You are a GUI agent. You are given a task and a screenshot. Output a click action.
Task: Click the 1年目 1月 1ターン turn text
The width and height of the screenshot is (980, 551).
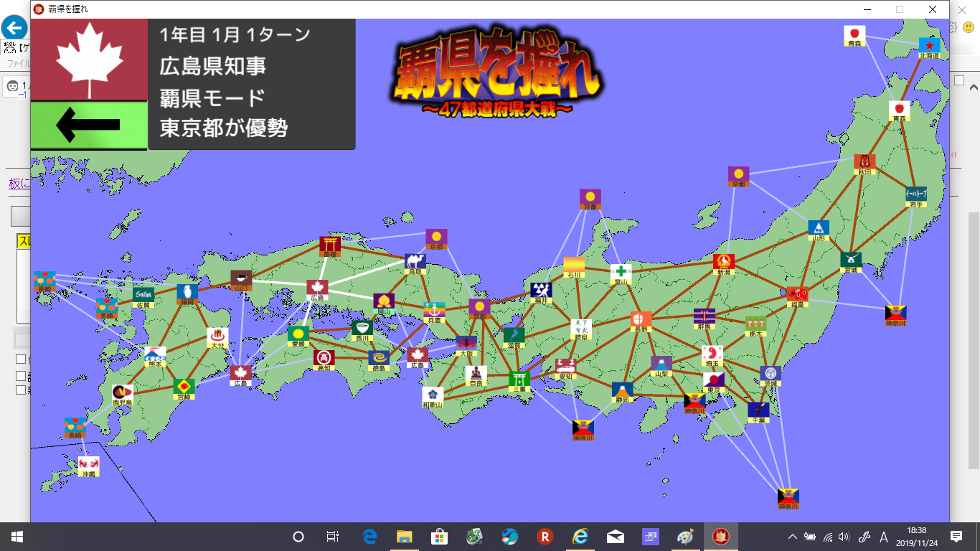235,34
